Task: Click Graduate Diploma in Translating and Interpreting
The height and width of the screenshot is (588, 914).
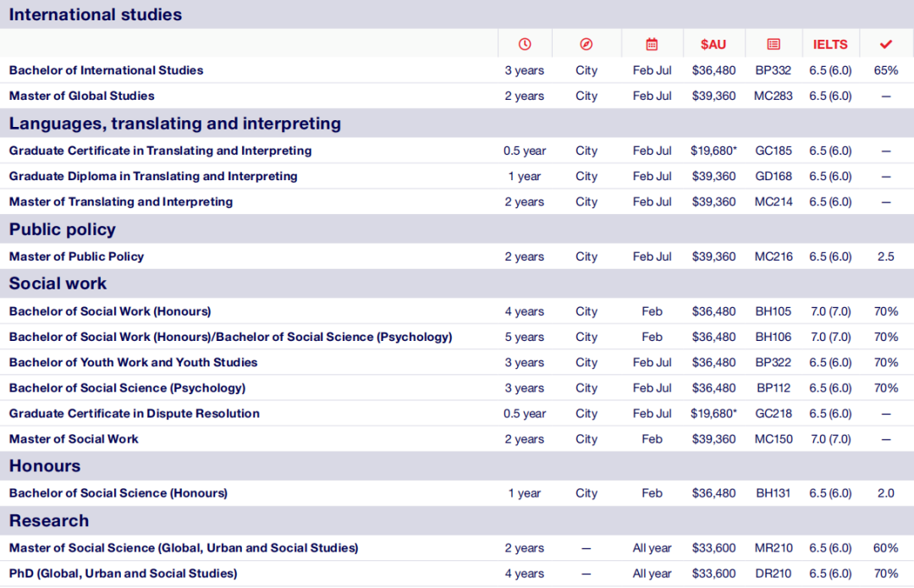Action: pos(153,177)
